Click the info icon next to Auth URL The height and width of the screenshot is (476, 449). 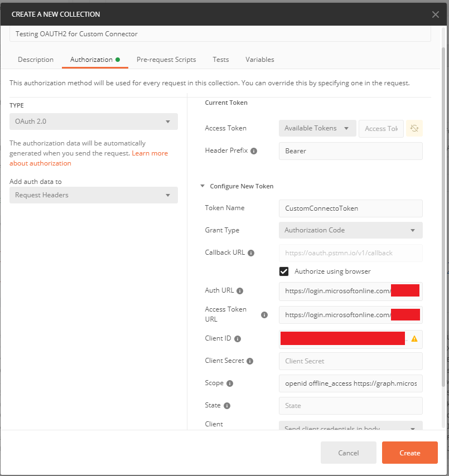tap(240, 291)
